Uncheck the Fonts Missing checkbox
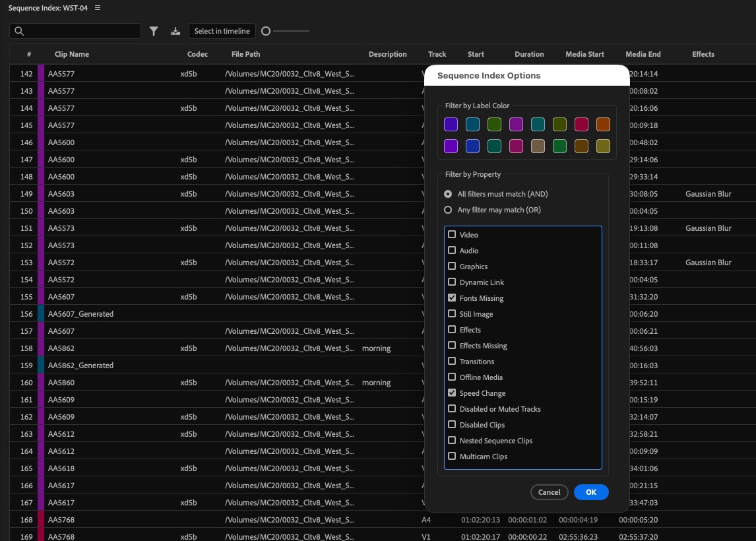The width and height of the screenshot is (756, 541). (452, 298)
